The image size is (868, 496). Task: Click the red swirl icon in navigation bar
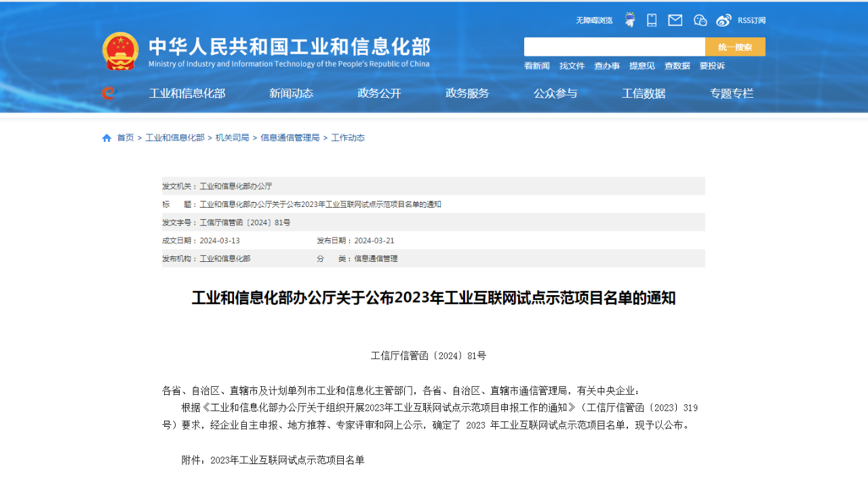click(108, 94)
